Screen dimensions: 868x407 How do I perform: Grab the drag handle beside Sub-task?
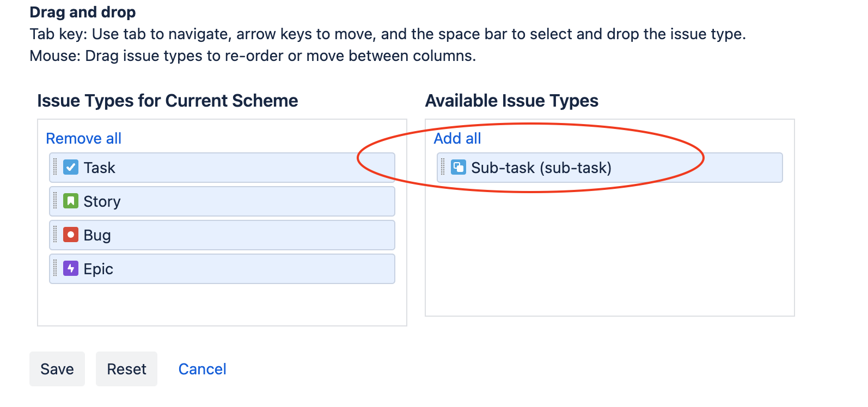tap(443, 168)
